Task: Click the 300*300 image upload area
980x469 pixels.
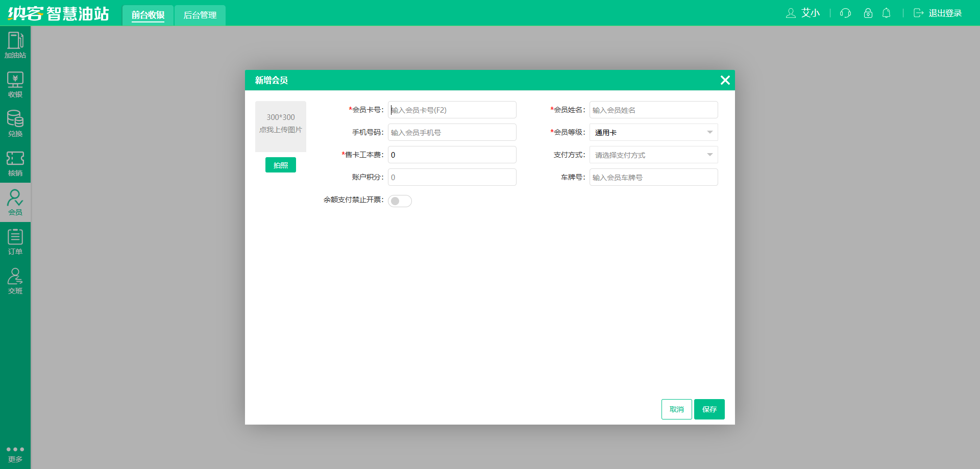Action: coord(281,127)
